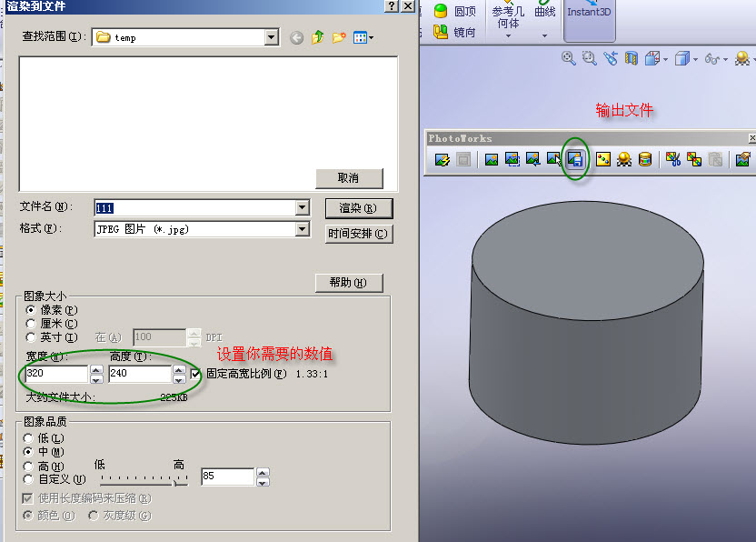Viewport: 756px width, 542px height.
Task: Click the Render to File icon in PhotoWorks
Action: click(575, 159)
